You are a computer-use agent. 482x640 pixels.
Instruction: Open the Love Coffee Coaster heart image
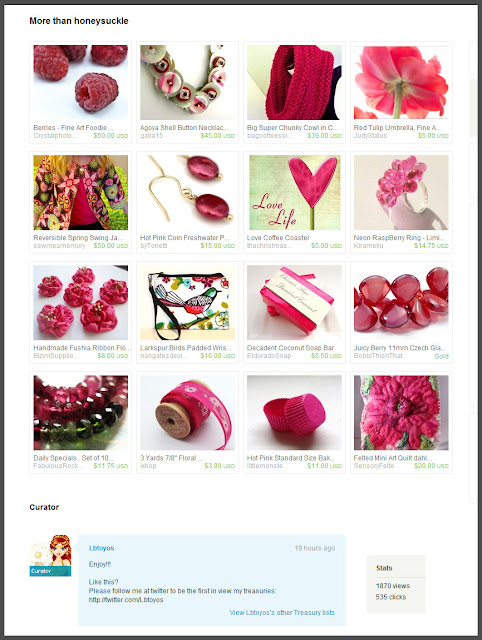294,192
